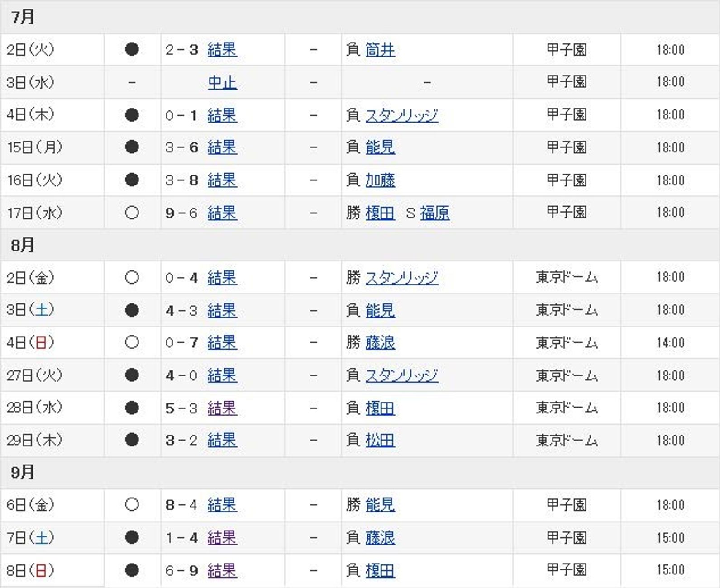Open 結果 link for September 6 game
The height and width of the screenshot is (588, 720).
pos(222,504)
